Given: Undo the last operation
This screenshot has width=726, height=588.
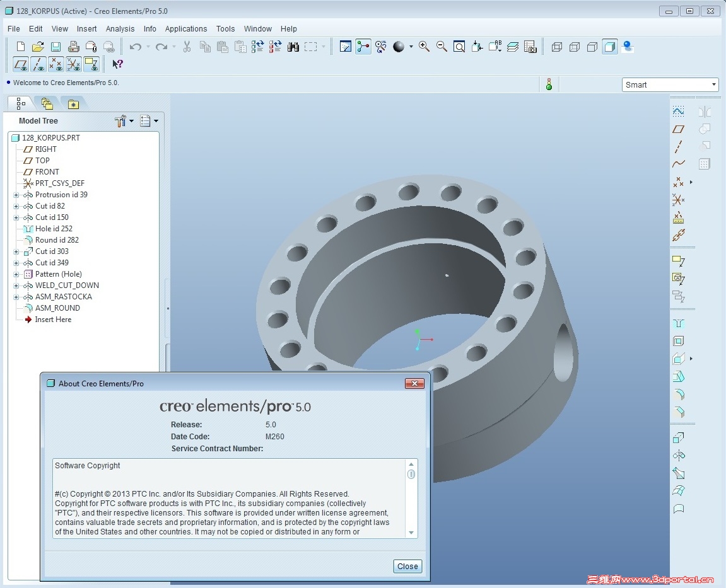Looking at the screenshot, I should click(135, 46).
